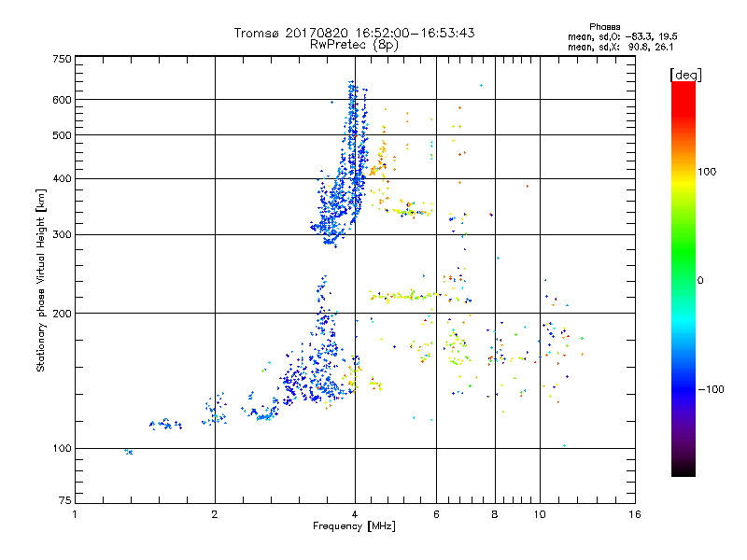This screenshot has height=560, width=747.
Task: Click the 'mean, sd,X: 90.8, 26.1' line
Action: (x=620, y=47)
